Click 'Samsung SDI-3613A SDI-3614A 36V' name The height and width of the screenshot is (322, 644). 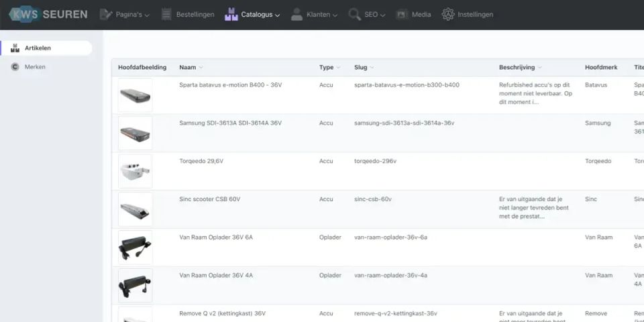pyautogui.click(x=230, y=123)
